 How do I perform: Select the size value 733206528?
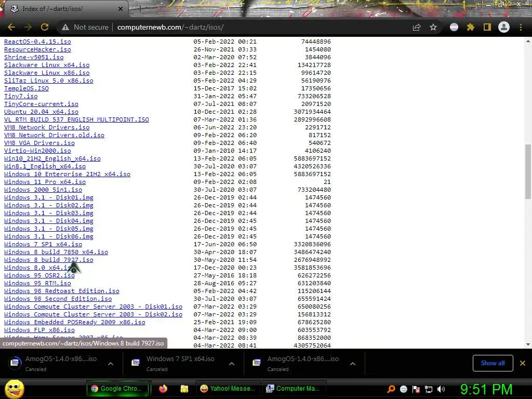click(x=314, y=96)
